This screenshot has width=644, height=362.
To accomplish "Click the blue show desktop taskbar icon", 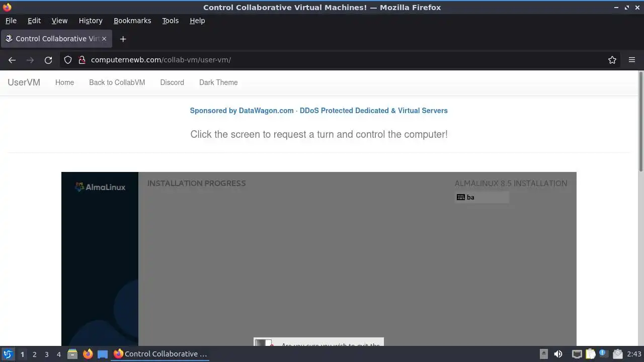I will click(103, 354).
